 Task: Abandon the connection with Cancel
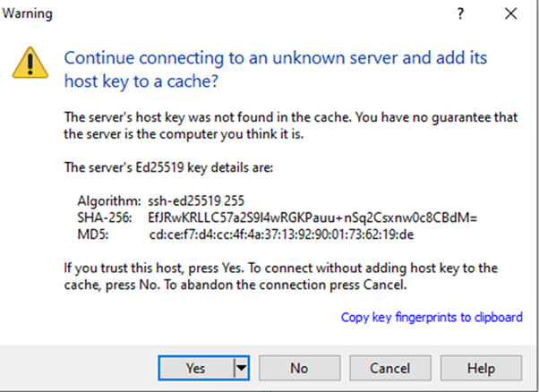pos(390,369)
